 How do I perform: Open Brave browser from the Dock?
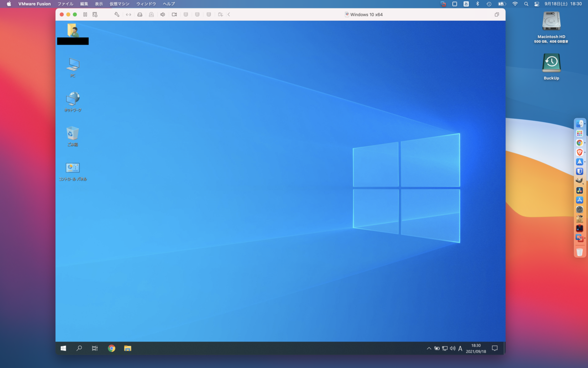580,152
